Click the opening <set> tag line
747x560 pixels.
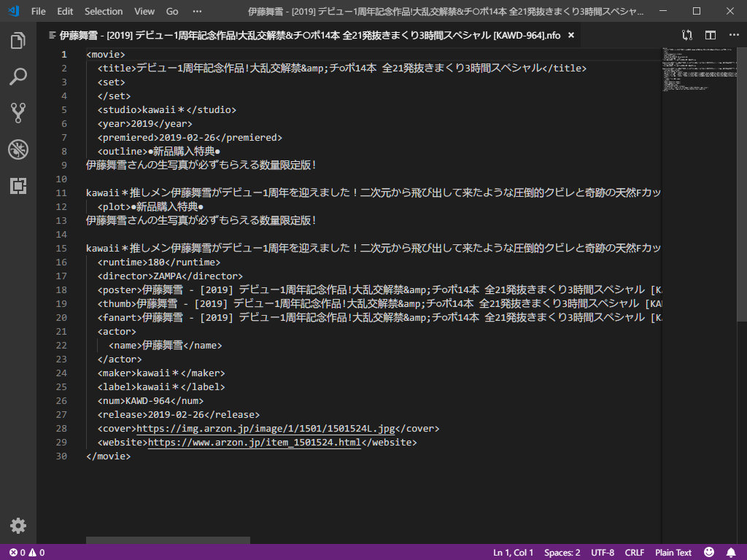pos(112,82)
